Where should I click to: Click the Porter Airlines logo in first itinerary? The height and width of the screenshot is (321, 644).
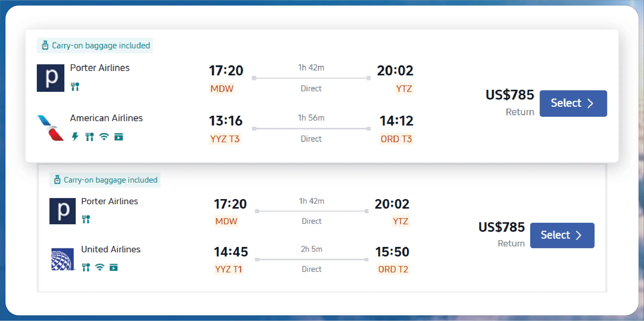[x=50, y=78]
